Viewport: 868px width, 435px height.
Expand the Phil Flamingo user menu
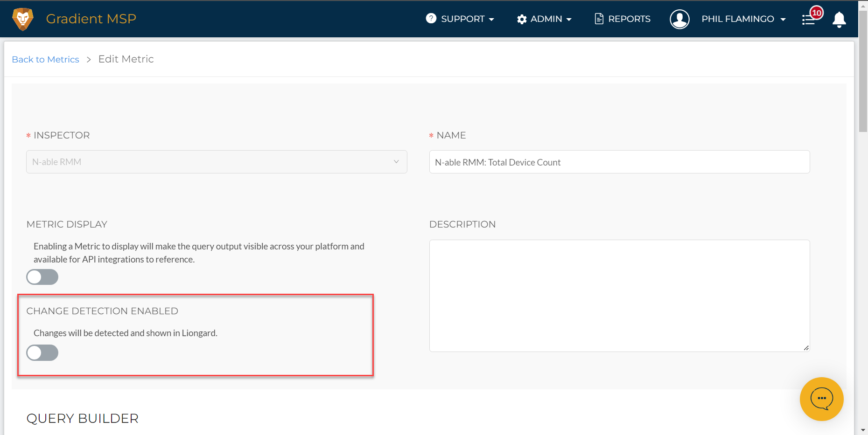point(744,19)
